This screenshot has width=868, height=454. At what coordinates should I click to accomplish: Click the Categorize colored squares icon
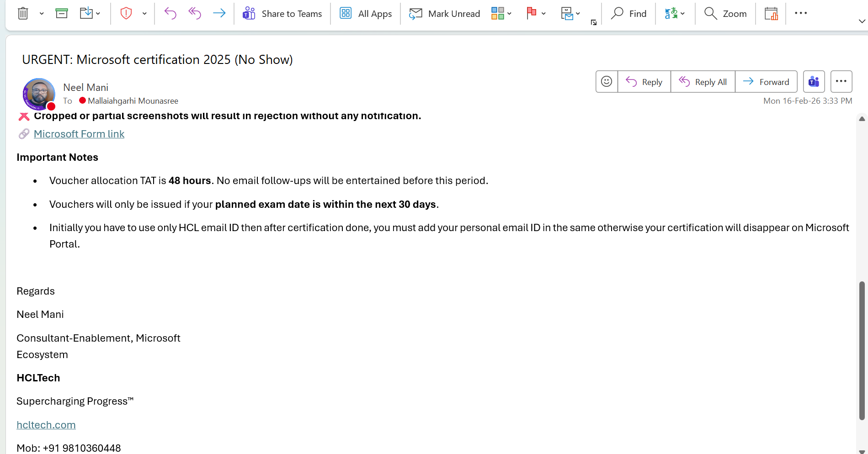coord(497,14)
